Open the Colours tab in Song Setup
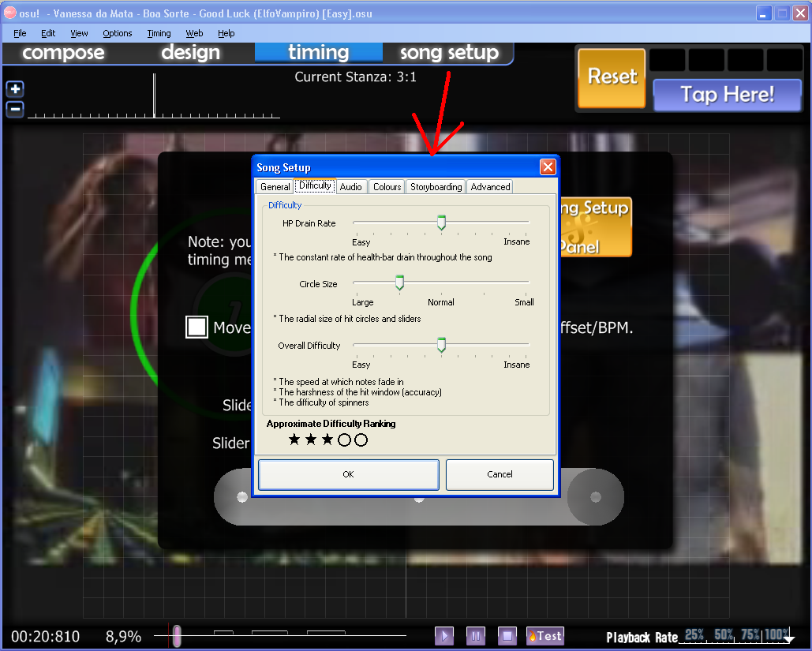The image size is (812, 651). [x=387, y=187]
